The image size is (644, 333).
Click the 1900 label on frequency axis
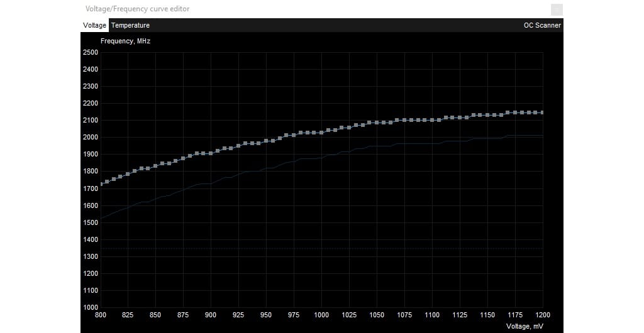tap(91, 155)
